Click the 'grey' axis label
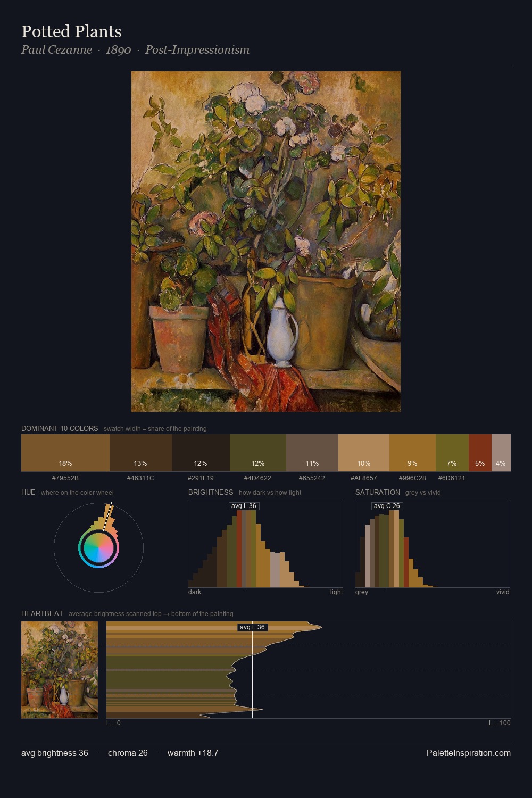Screen dimensions: 532x798 [x=362, y=592]
